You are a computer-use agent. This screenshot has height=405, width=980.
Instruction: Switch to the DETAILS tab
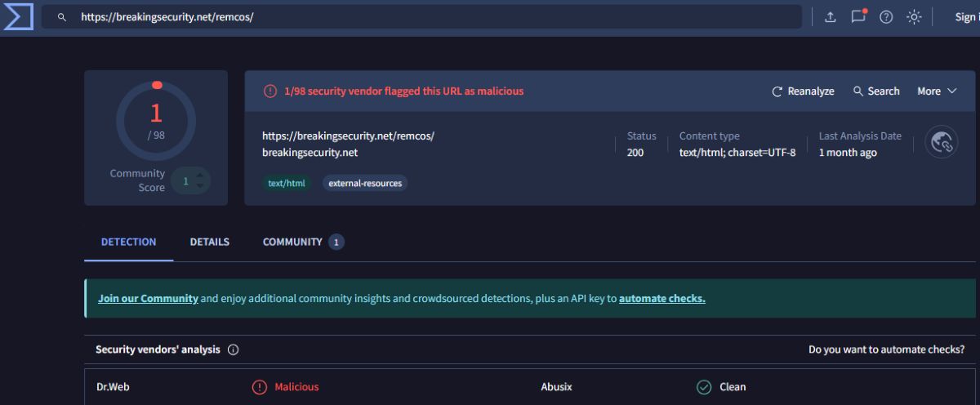[x=210, y=242]
